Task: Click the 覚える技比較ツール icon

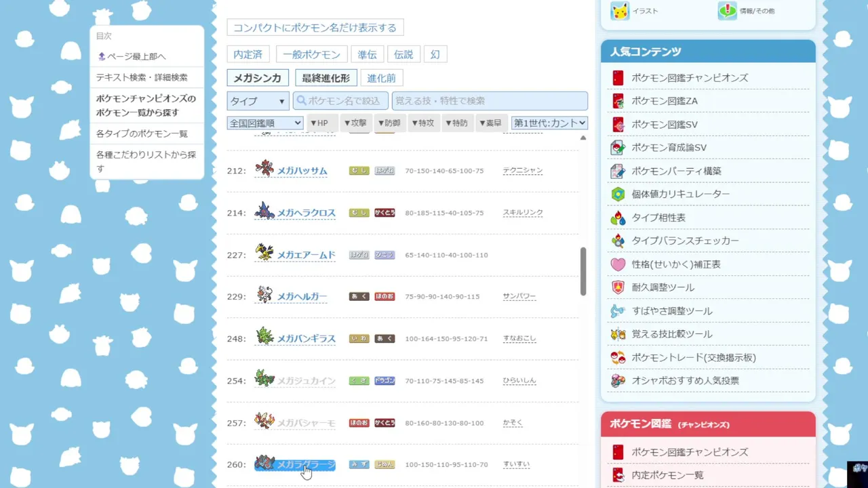Action: [618, 334]
